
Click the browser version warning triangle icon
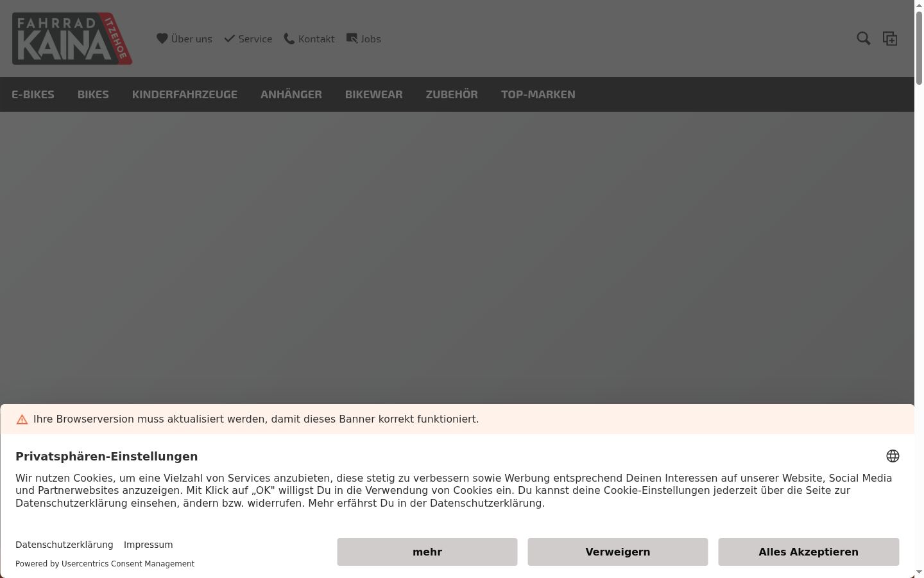pos(22,419)
